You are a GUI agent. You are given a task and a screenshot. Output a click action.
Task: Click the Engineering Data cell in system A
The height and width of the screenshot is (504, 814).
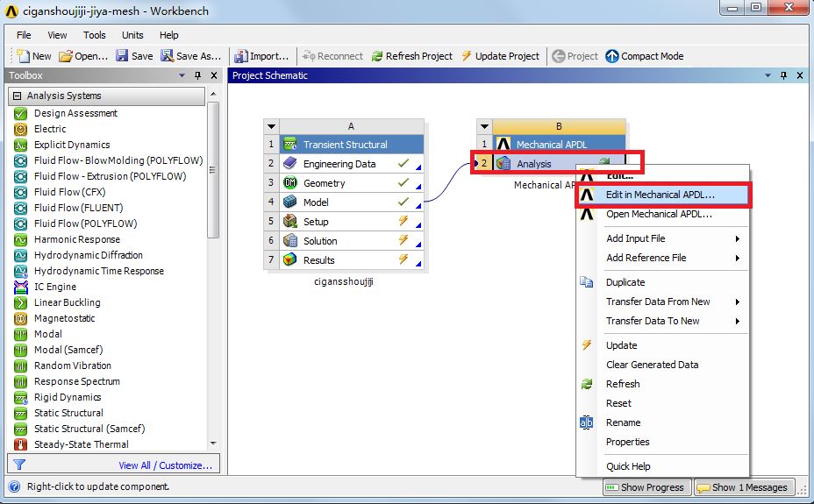(352, 164)
